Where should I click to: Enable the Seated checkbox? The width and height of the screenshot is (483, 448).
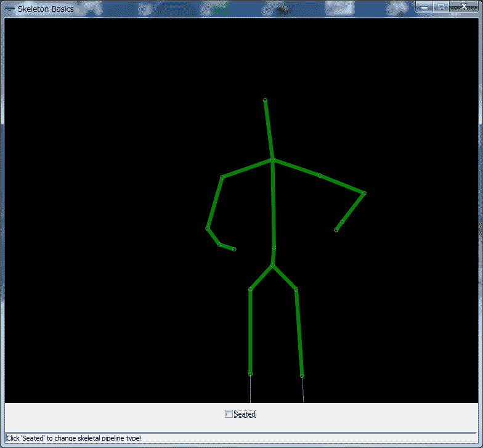pos(229,414)
